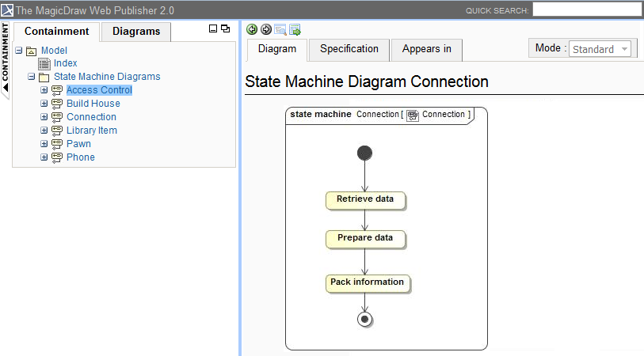Collapse the State Machine Diagrams folder

pos(32,77)
